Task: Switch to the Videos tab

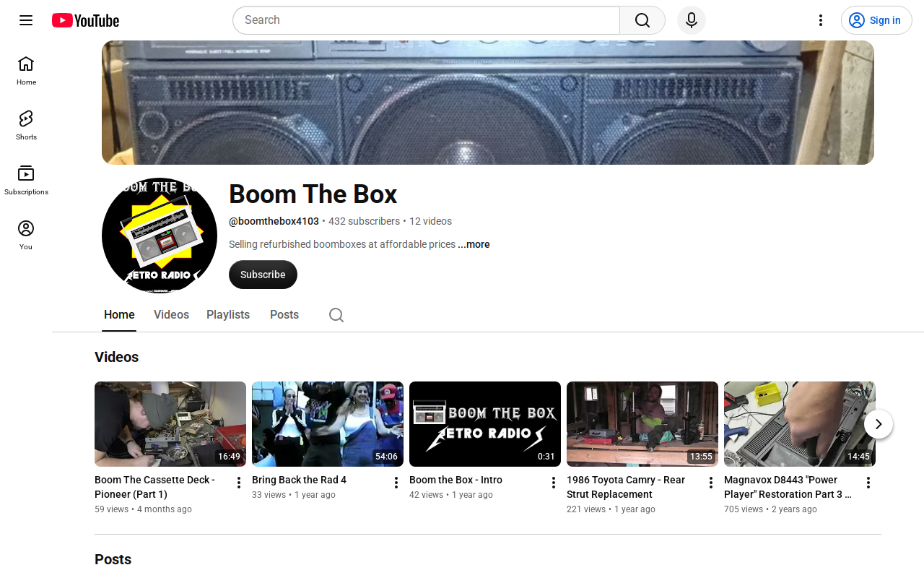Action: point(171,315)
